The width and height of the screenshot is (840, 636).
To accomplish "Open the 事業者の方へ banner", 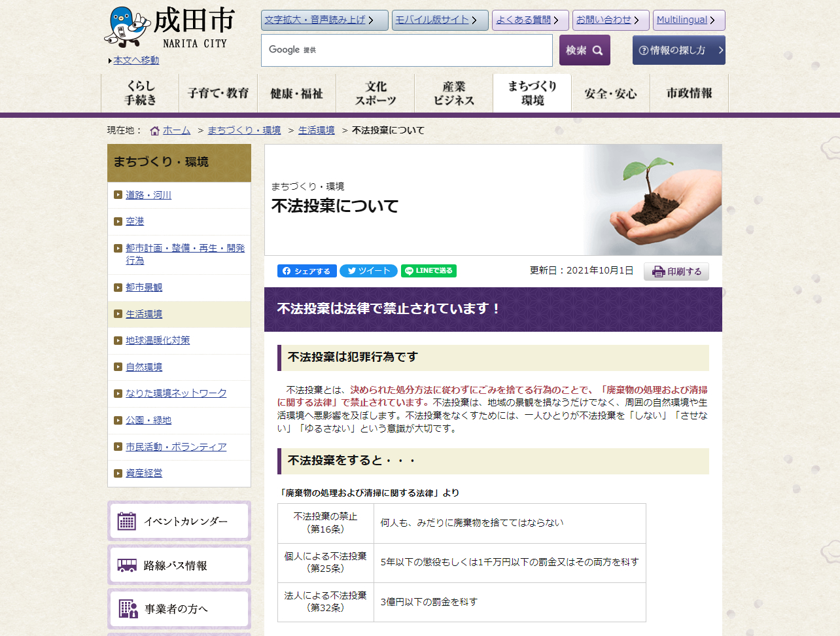I will point(179,609).
